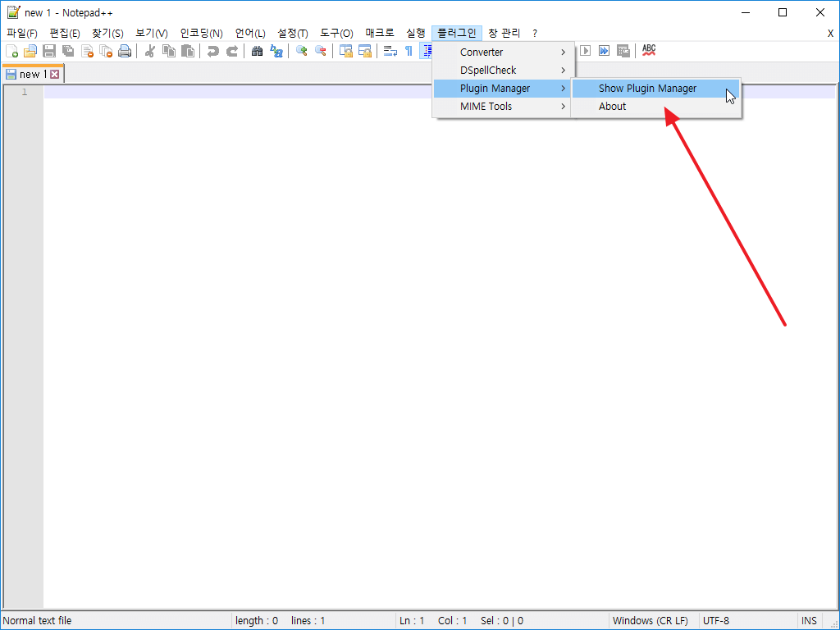Choose About in Plugin Manager submenu
This screenshot has width=840, height=630.
[655, 107]
